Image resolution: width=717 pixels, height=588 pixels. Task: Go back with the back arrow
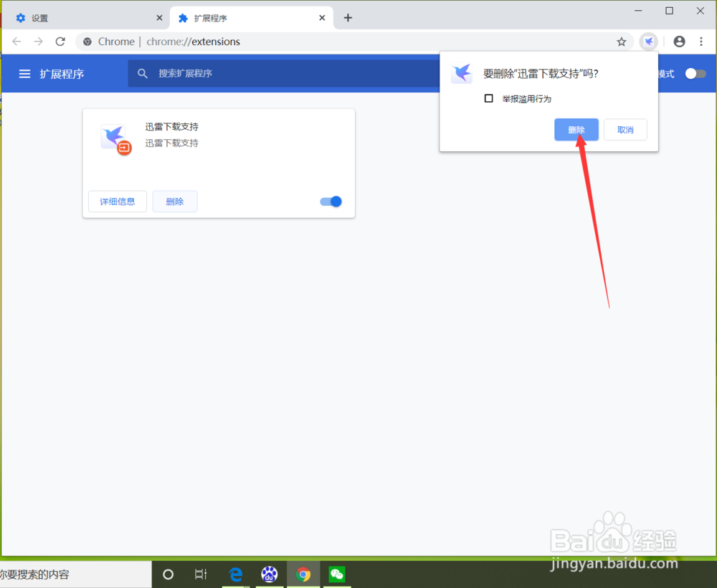(17, 42)
